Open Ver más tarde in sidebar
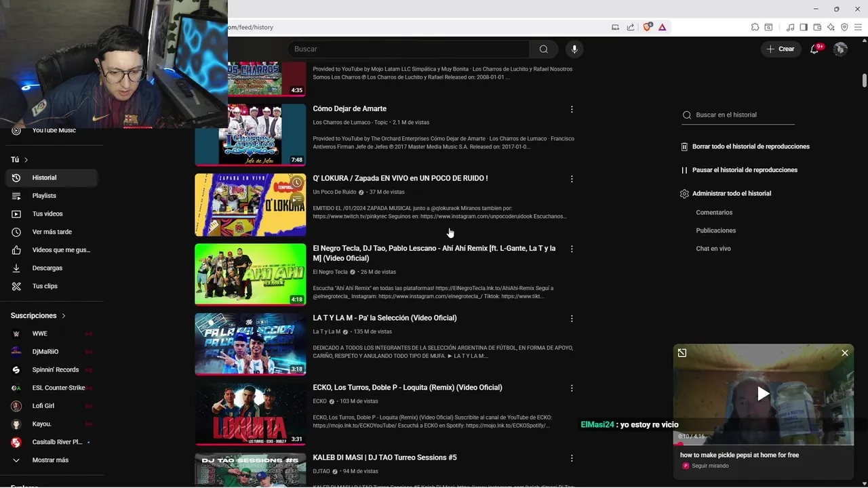The height and width of the screenshot is (488, 868). pos(52,232)
